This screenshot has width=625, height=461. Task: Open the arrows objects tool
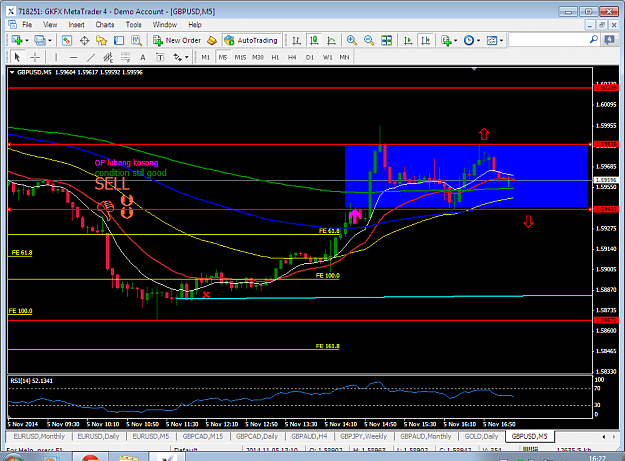click(x=177, y=57)
